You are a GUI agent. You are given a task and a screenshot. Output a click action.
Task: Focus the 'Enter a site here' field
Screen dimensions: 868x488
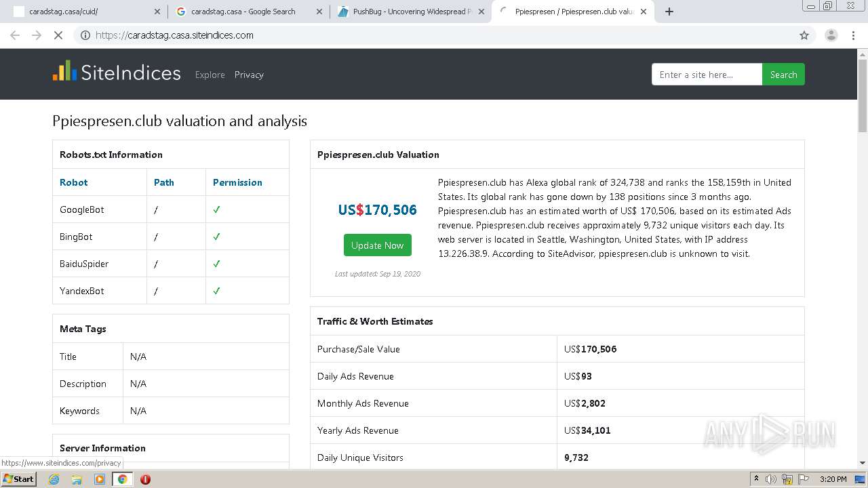click(x=706, y=75)
